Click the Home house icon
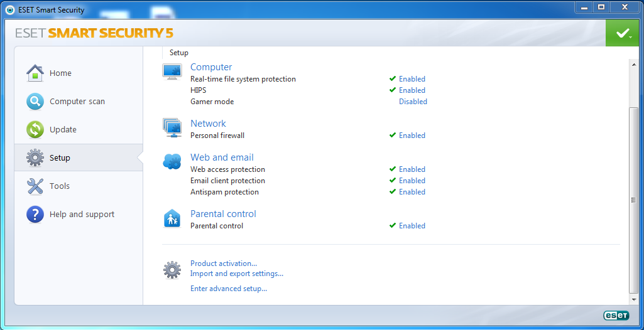This screenshot has width=644, height=330. click(x=35, y=73)
